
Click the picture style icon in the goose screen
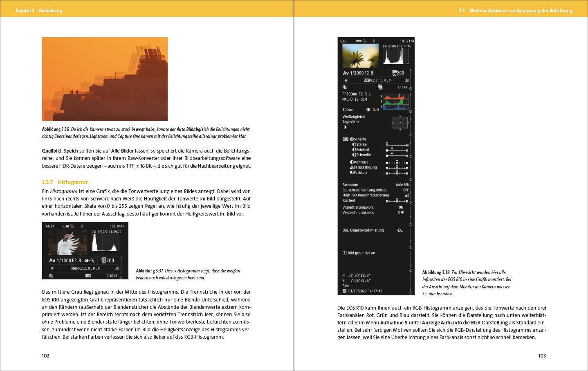[74, 268]
